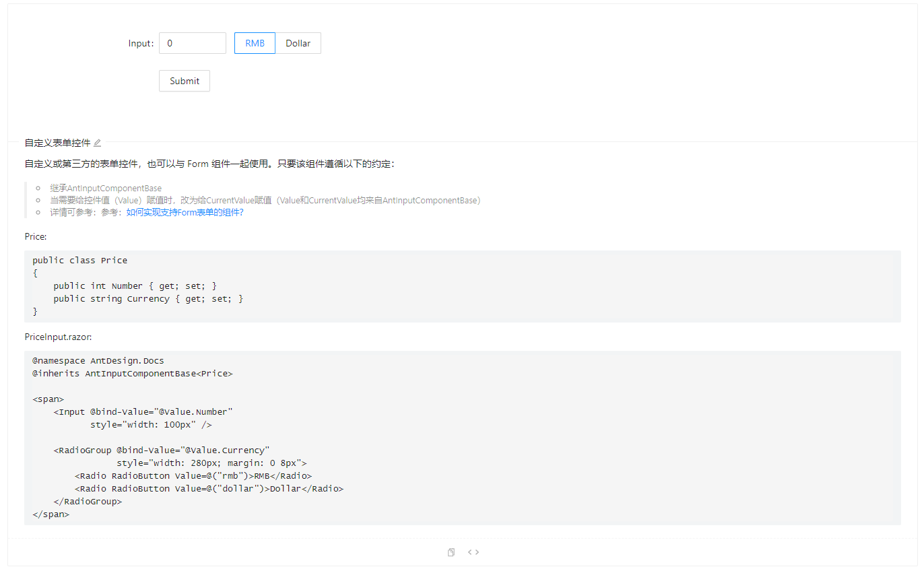Click the Input @bind-Value code line

(143, 412)
